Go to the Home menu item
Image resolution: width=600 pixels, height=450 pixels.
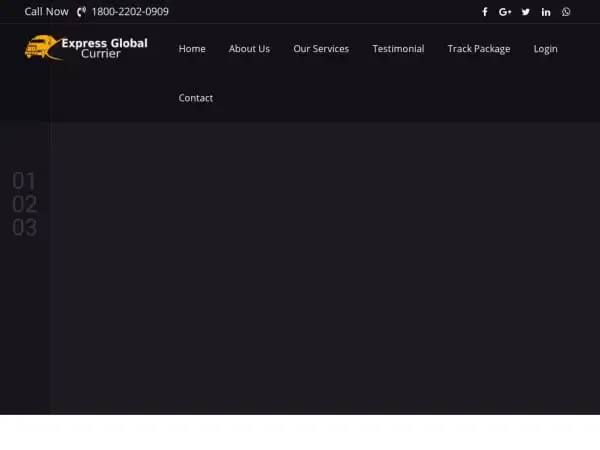192,49
